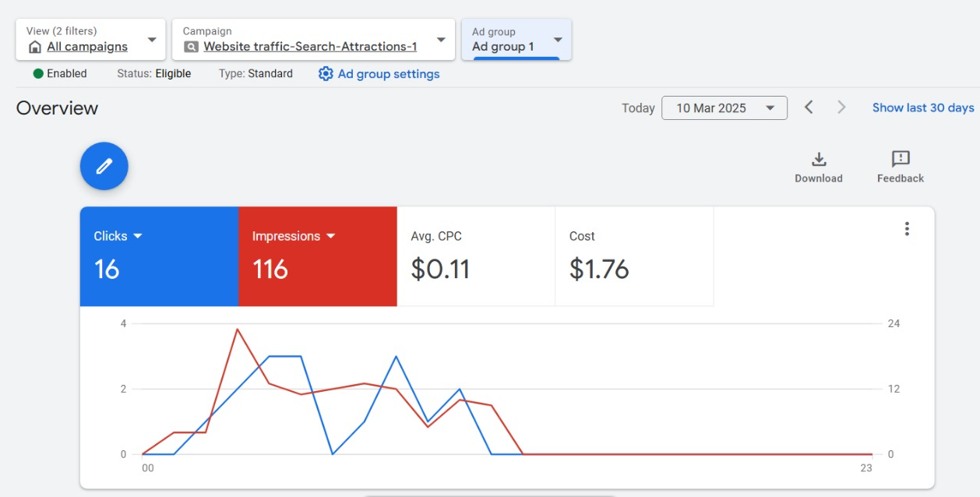Expand the Ad group 1 dropdown
Viewport: 980px width, 497px height.
558,40
